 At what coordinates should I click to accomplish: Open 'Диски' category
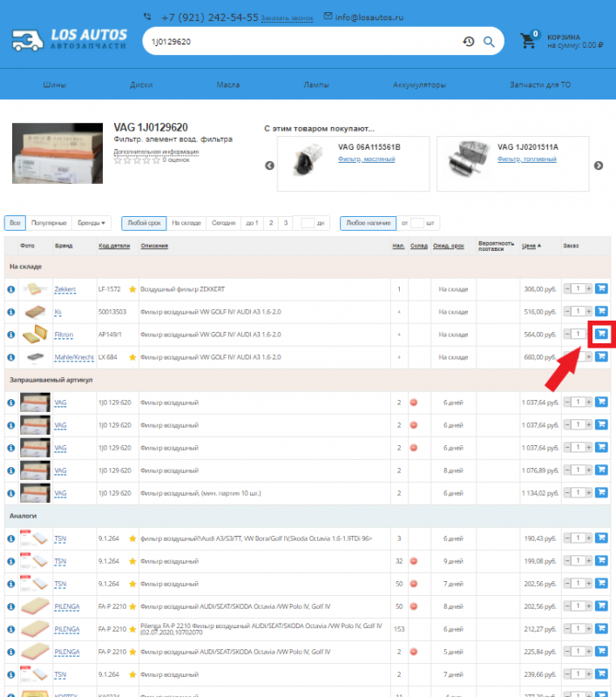[x=141, y=85]
